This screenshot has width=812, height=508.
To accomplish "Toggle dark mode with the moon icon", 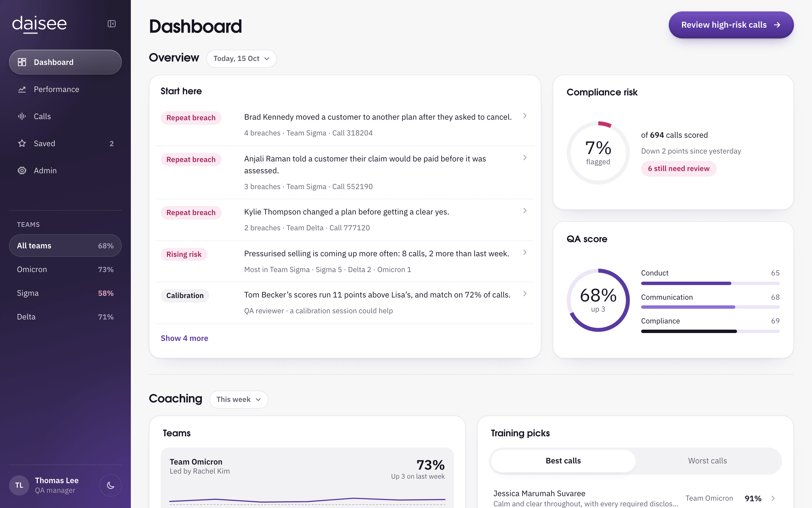I will (x=111, y=485).
